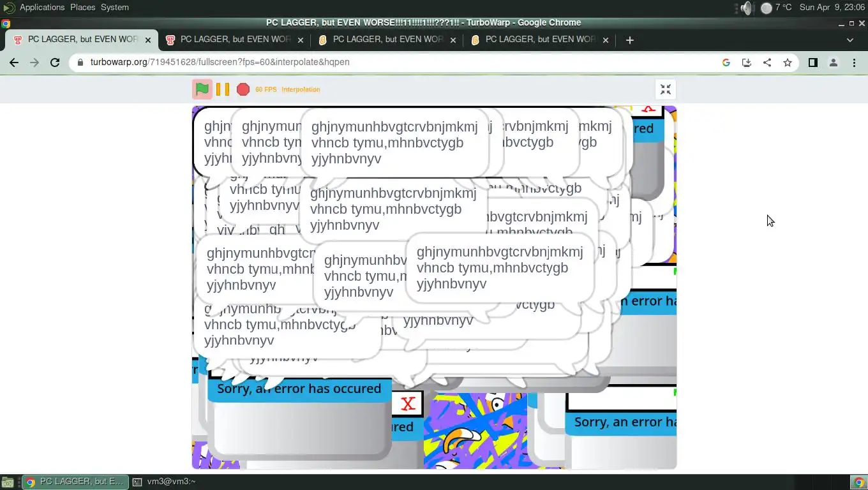Image resolution: width=868 pixels, height=490 pixels.
Task: Open the Places menu
Action: click(x=82, y=7)
